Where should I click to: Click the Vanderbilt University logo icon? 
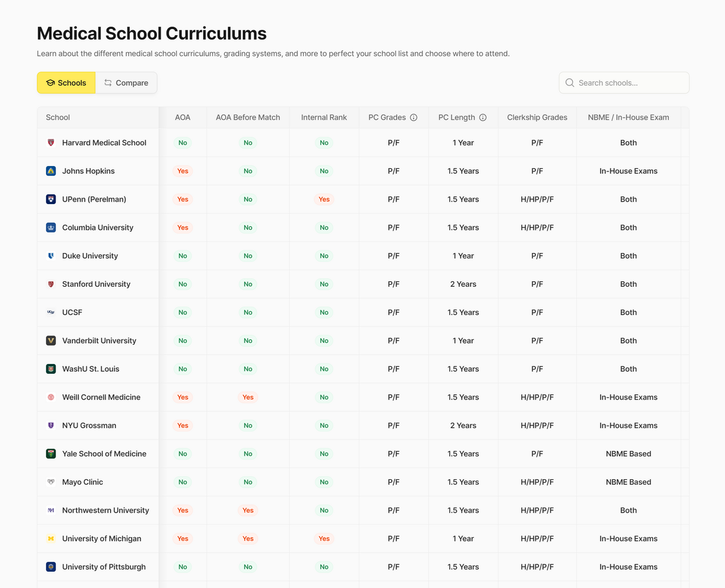click(x=51, y=341)
